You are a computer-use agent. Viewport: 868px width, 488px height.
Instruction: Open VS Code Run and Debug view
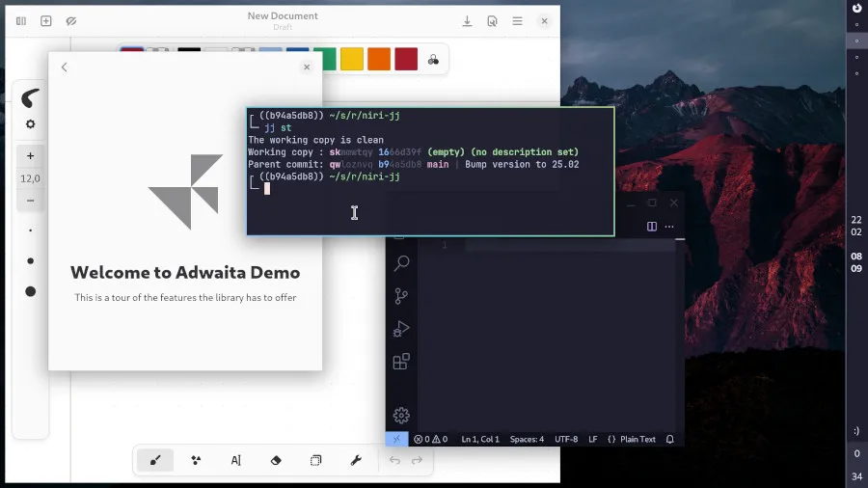click(x=401, y=329)
